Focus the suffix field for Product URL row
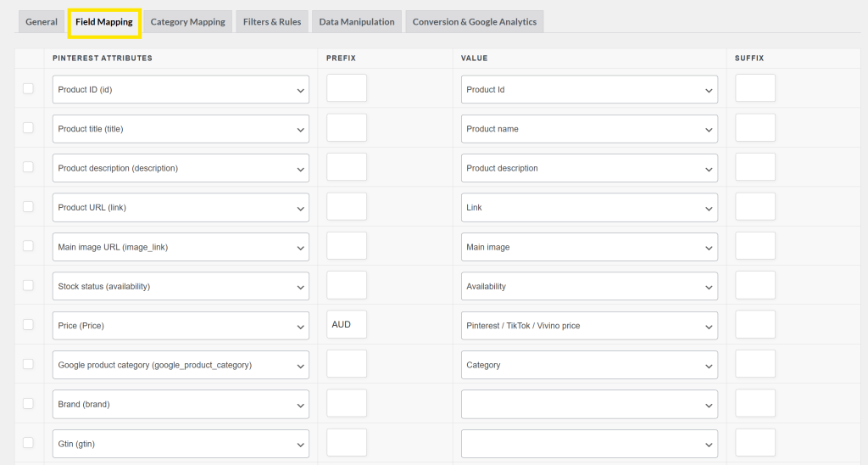Screen dimensions: 868x465 tap(755, 207)
